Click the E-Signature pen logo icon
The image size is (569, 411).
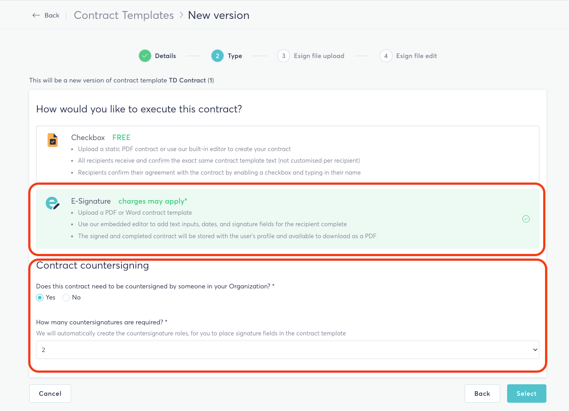(52, 203)
